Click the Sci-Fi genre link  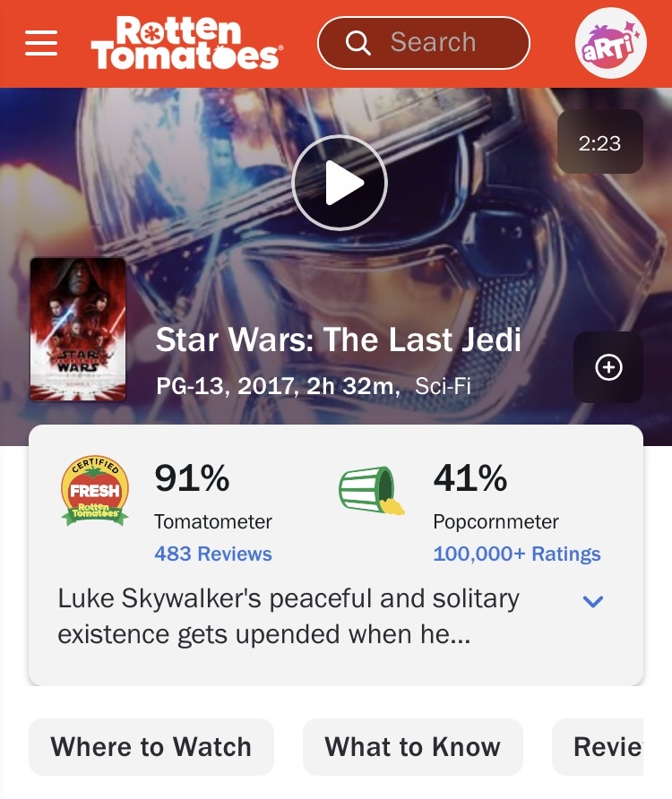pos(443,386)
